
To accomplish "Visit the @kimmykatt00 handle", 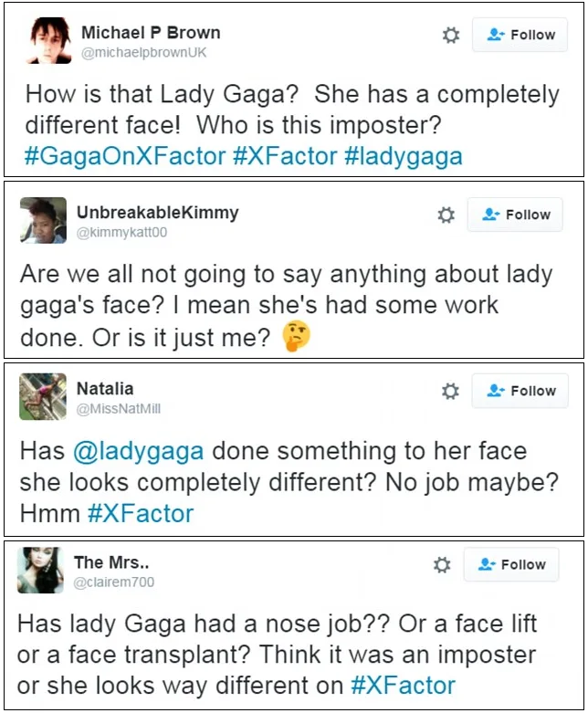I will click(121, 233).
